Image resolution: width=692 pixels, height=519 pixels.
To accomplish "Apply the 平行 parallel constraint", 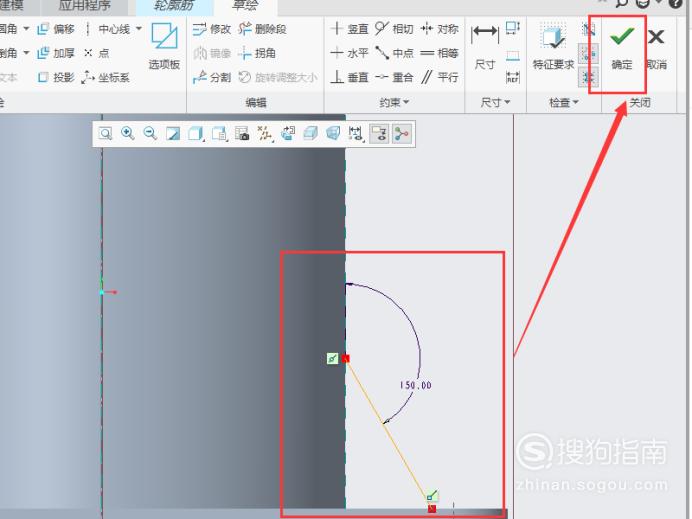I will coord(439,78).
